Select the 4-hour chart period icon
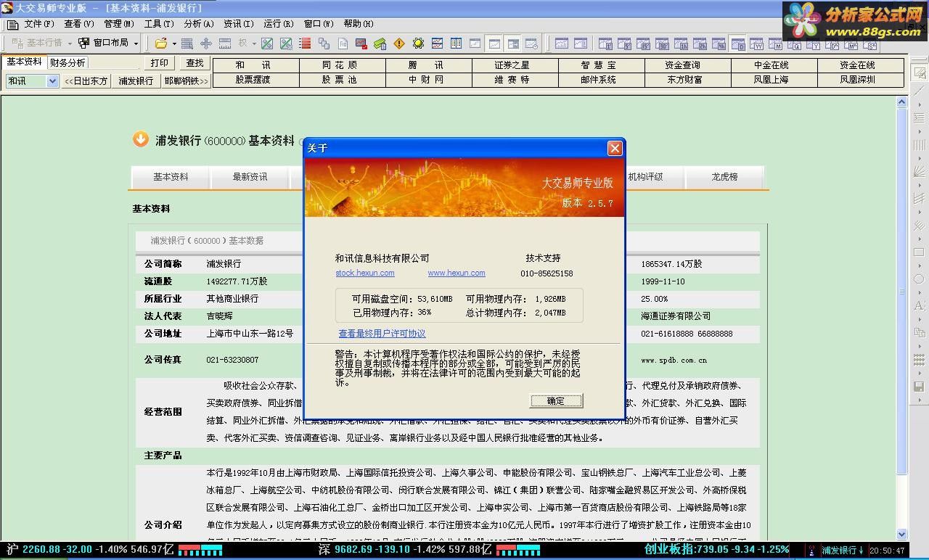Image resolution: width=929 pixels, height=560 pixels. point(719,44)
